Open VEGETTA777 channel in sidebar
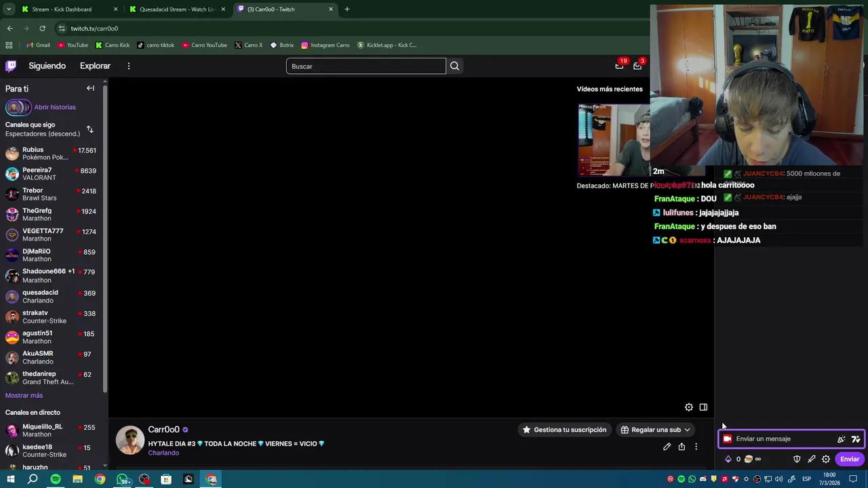This screenshot has width=868, height=488. pyautogui.click(x=52, y=235)
